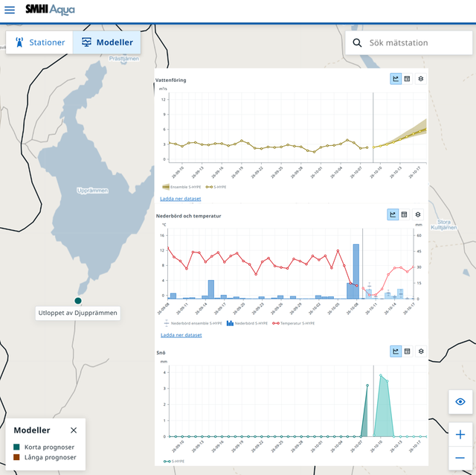Zoom out the map with minus
This screenshot has height=475, width=476.
[460, 458]
